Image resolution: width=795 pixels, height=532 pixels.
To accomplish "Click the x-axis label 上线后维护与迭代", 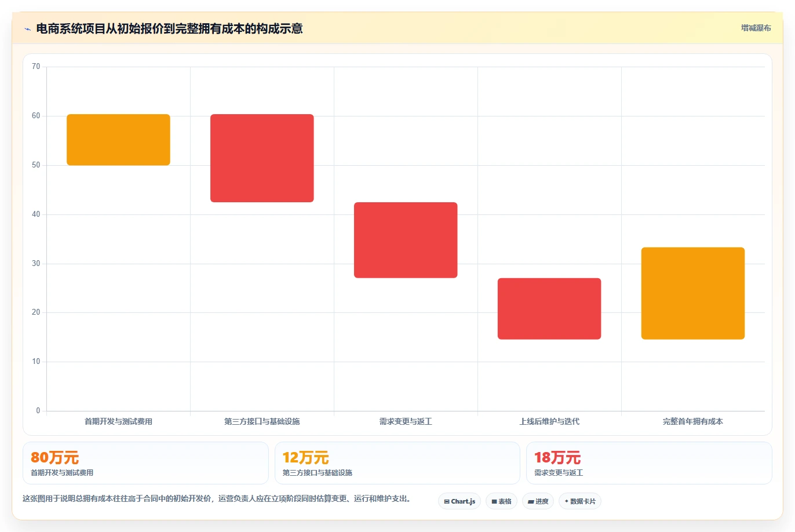I will [x=549, y=421].
